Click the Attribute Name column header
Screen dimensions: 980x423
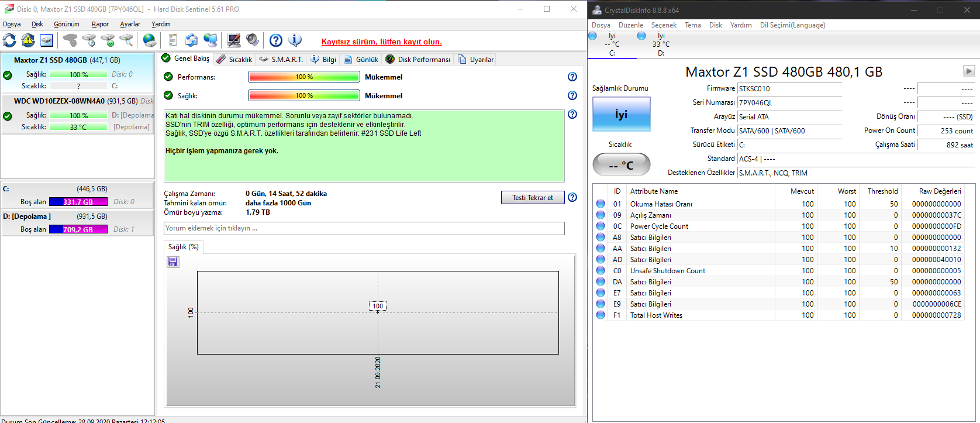click(654, 191)
